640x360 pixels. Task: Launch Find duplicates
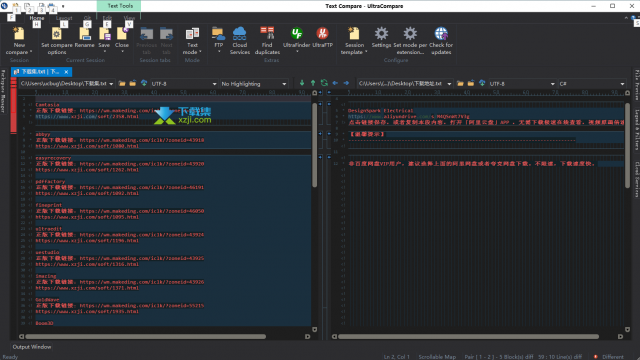pos(267,40)
